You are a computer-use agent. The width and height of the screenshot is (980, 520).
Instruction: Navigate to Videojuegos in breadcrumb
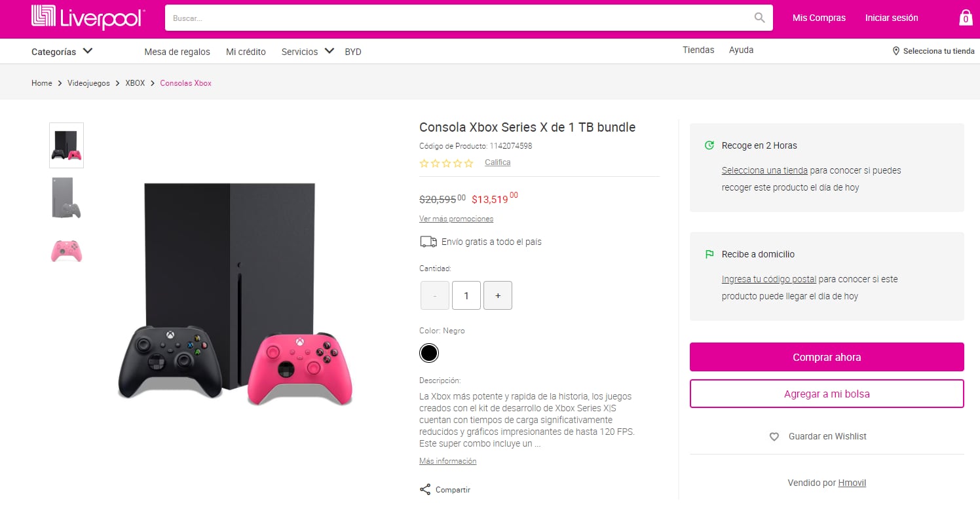coord(88,83)
